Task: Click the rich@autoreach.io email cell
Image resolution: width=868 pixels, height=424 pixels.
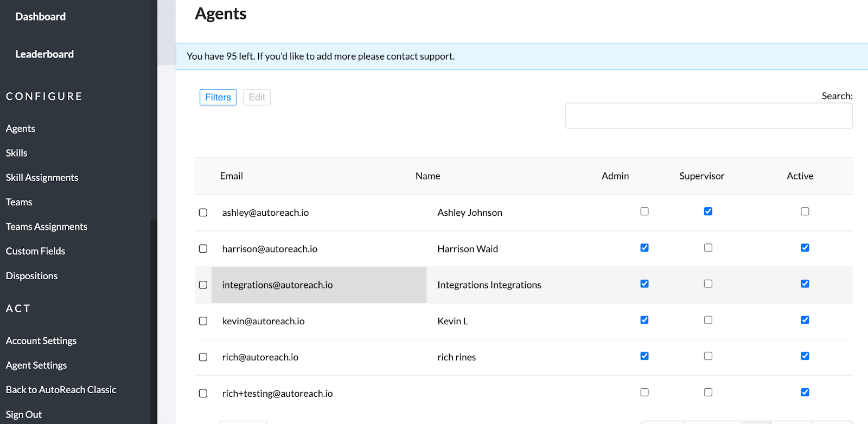Action: pyautogui.click(x=319, y=357)
